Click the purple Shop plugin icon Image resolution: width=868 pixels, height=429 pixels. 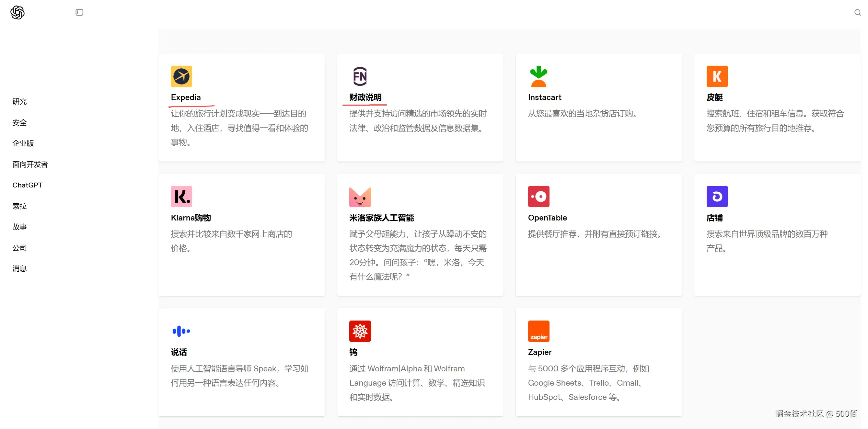point(717,196)
